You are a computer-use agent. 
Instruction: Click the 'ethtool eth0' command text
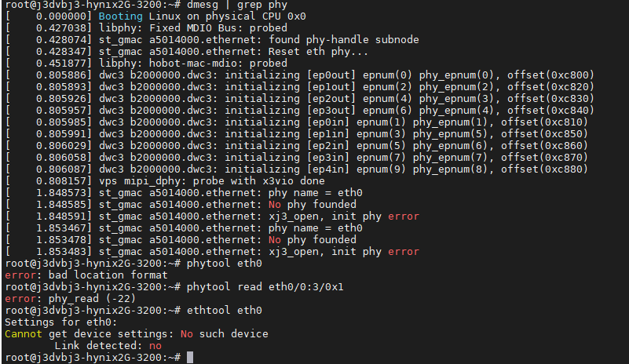[223, 311]
